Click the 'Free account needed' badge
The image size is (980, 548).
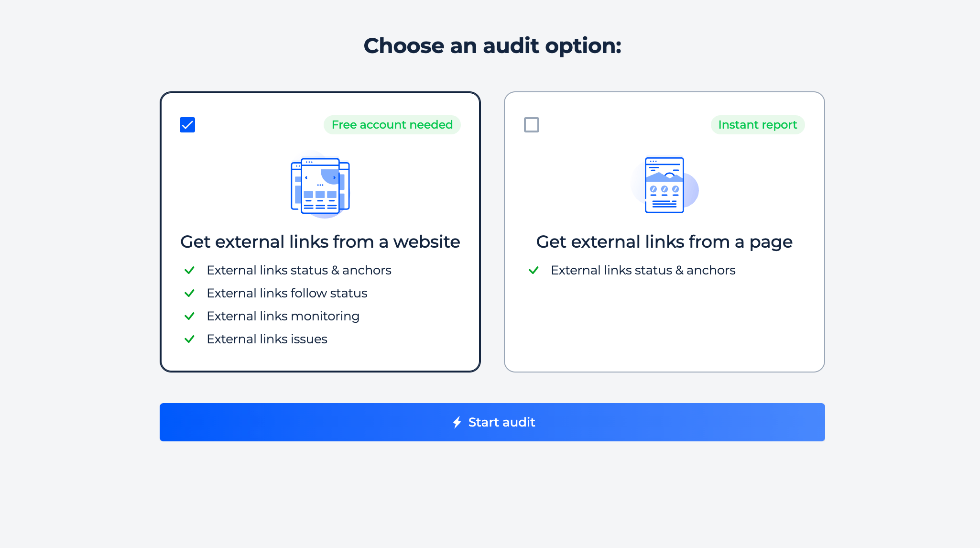coord(392,125)
